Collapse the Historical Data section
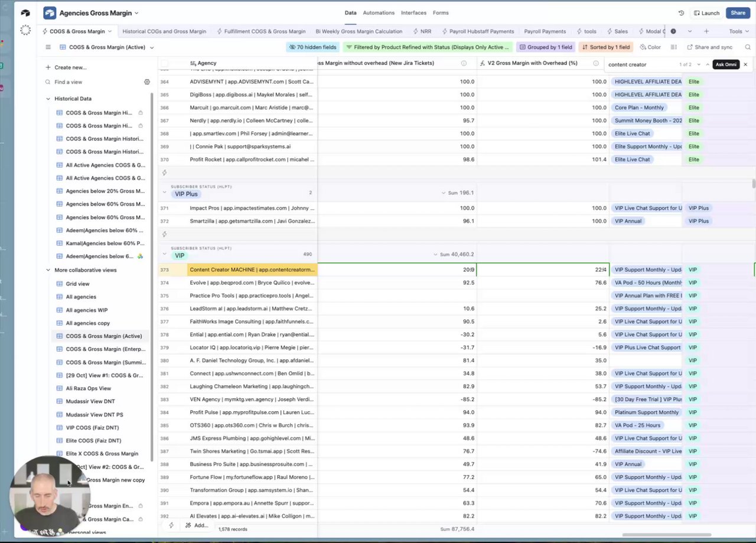Screen dimensions: 756x543 tap(48, 99)
